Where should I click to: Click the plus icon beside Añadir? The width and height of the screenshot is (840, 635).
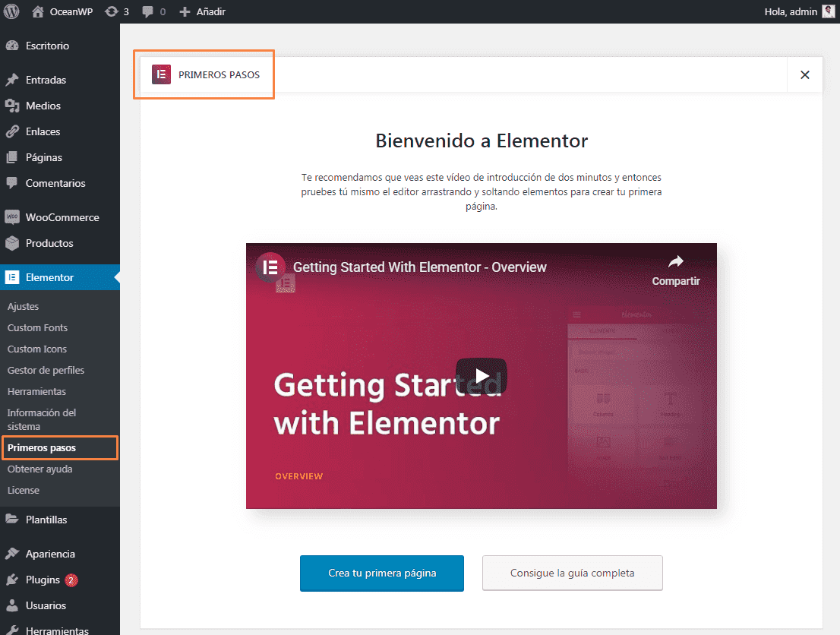185,12
